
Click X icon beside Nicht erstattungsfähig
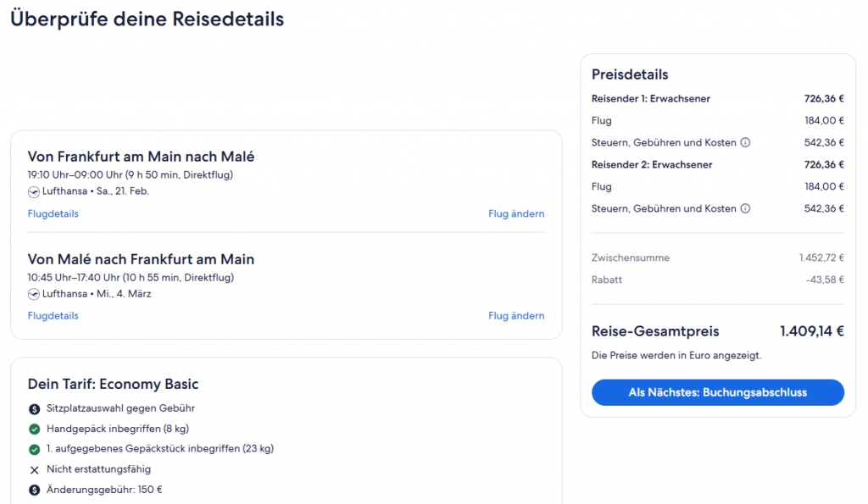pyautogui.click(x=35, y=469)
